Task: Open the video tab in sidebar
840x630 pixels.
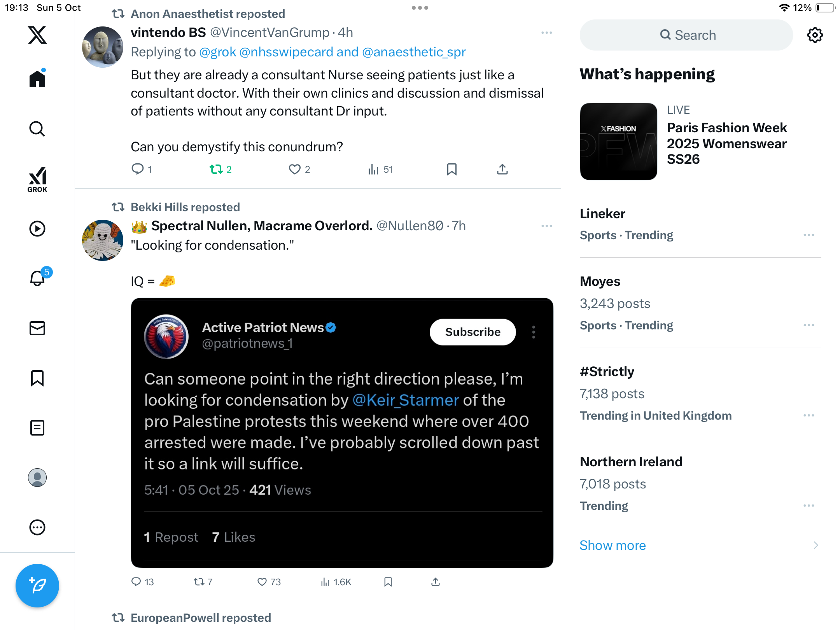Action: 37,229
